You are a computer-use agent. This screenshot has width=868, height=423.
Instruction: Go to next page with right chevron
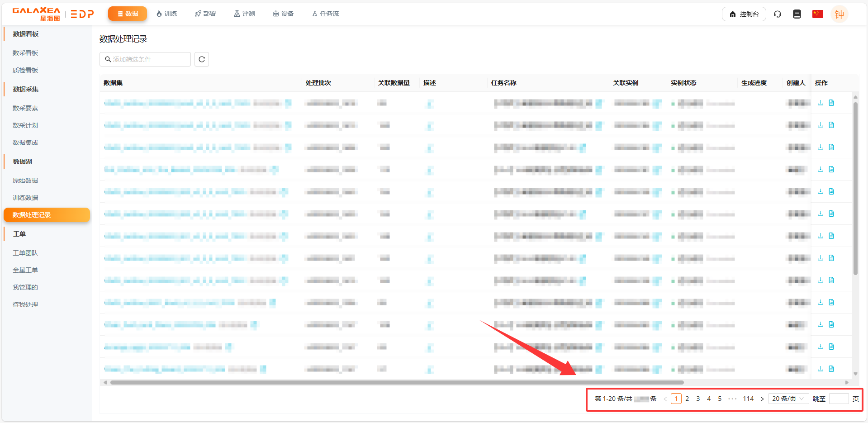tap(762, 399)
